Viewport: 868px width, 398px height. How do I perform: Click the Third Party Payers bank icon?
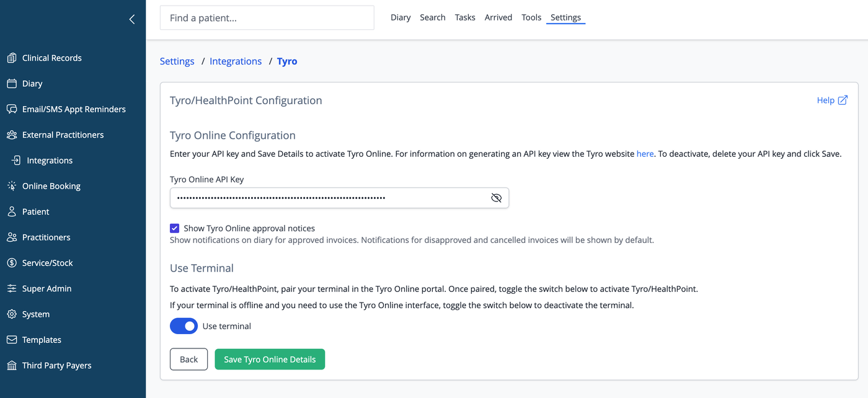pyautogui.click(x=12, y=366)
